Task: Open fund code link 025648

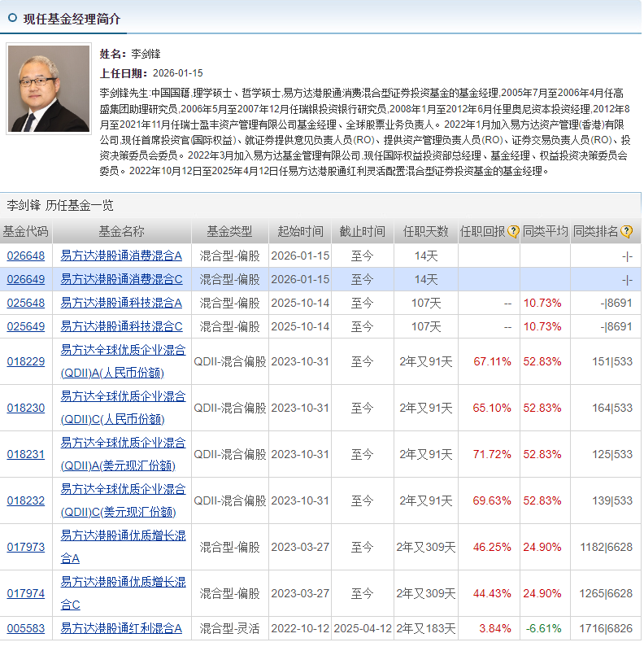Action: (26, 303)
